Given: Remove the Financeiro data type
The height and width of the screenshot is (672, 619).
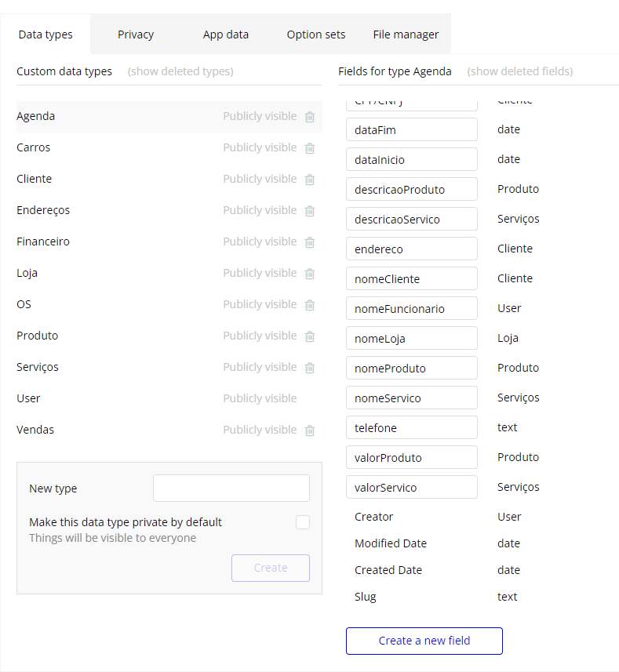Looking at the screenshot, I should click(310, 242).
